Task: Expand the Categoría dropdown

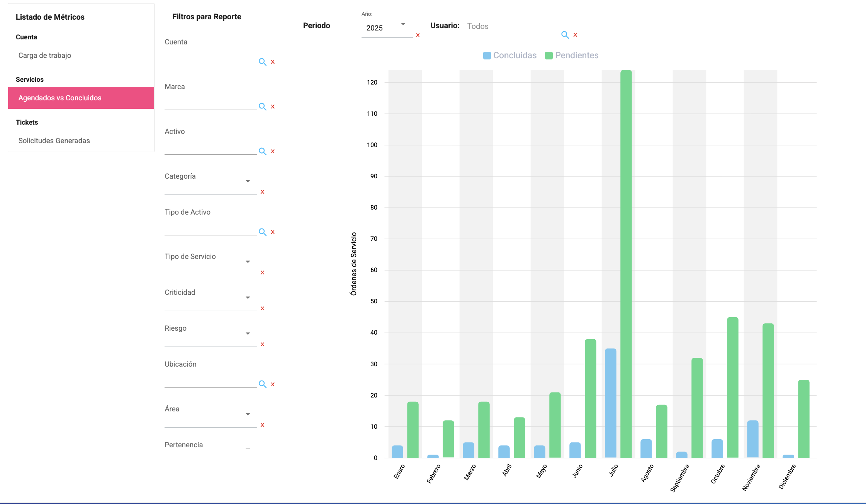Action: pos(248,181)
